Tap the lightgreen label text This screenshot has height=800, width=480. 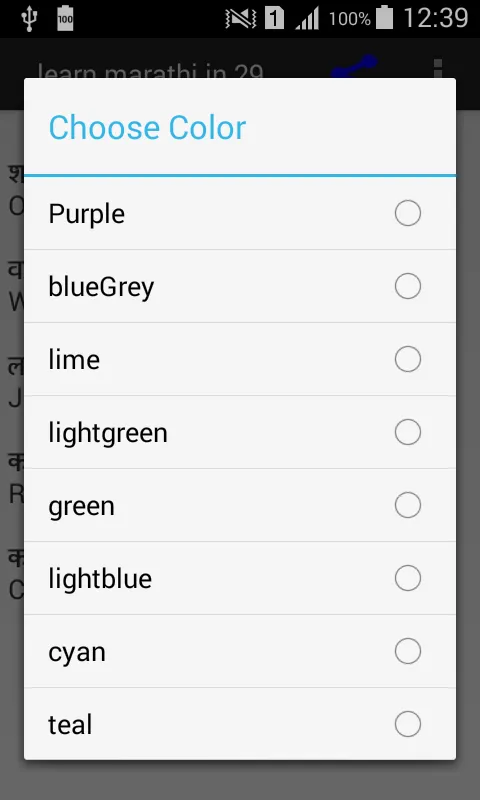(x=108, y=433)
